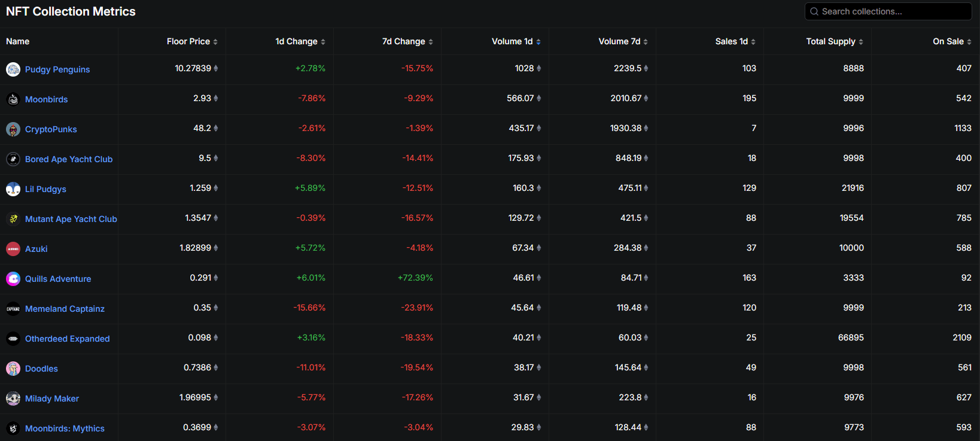Sort the table by 7d Change
The width and height of the screenshot is (980, 441).
pos(407,41)
